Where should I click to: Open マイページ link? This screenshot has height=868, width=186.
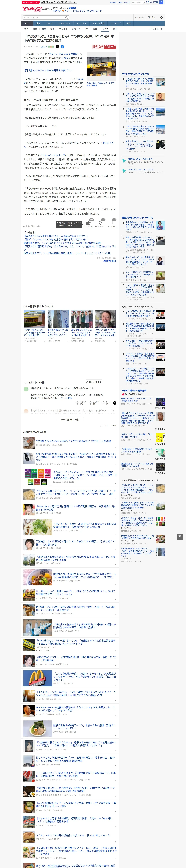[x=139, y=18]
